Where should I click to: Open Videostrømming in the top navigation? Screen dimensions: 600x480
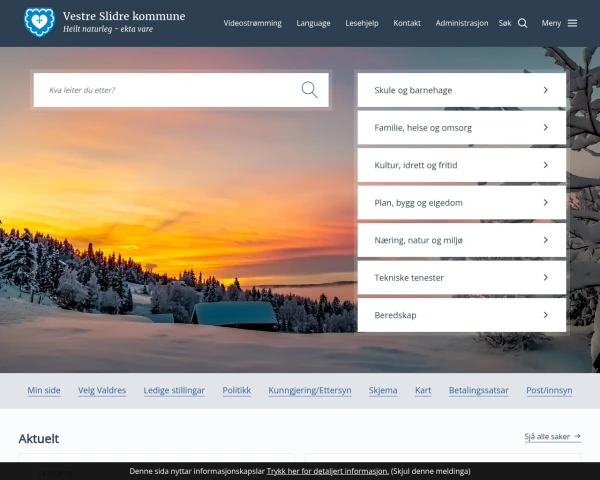252,23
